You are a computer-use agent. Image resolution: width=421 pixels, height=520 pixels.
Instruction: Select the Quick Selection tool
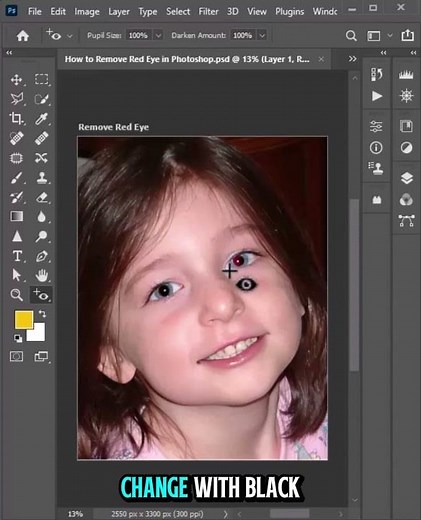click(42, 99)
